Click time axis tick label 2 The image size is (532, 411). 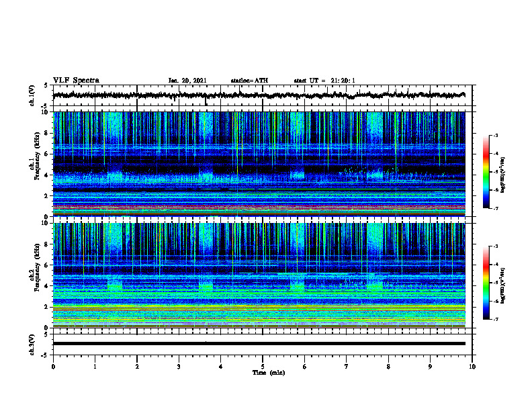(137, 367)
